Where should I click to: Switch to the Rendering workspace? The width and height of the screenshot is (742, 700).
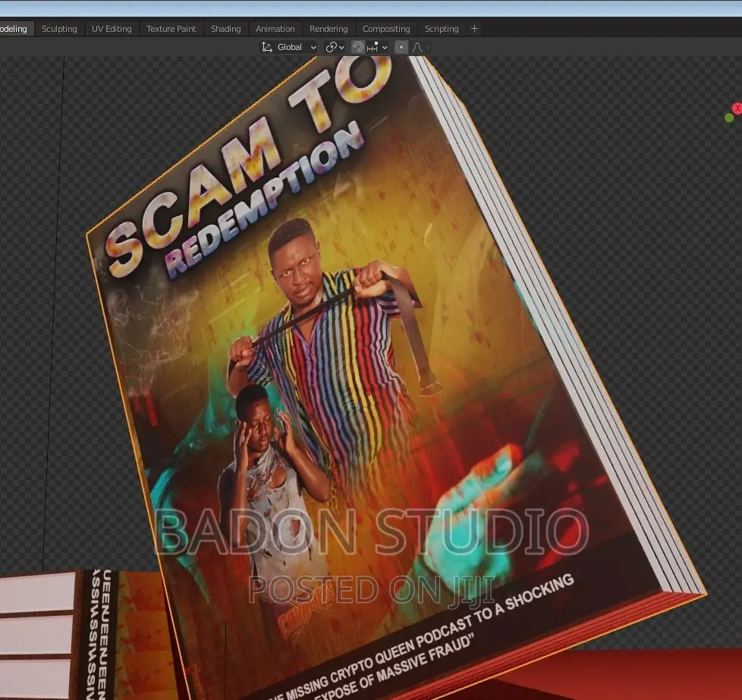[329, 29]
